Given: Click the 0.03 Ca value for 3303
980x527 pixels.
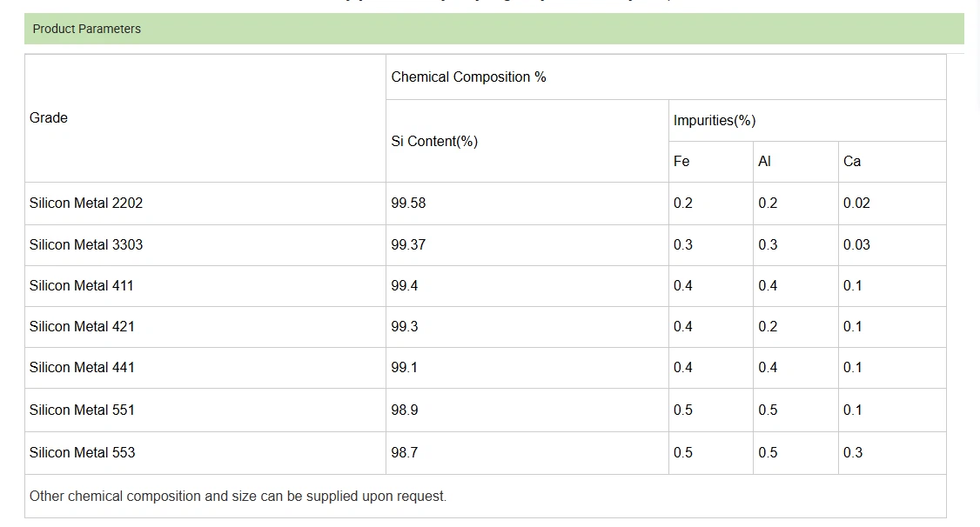Looking at the screenshot, I should (x=856, y=245).
